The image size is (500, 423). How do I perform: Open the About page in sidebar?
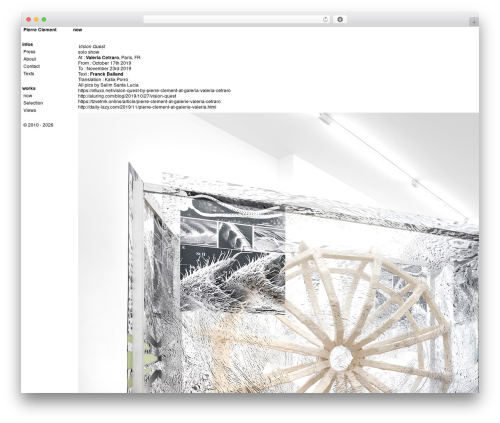pyautogui.click(x=30, y=59)
